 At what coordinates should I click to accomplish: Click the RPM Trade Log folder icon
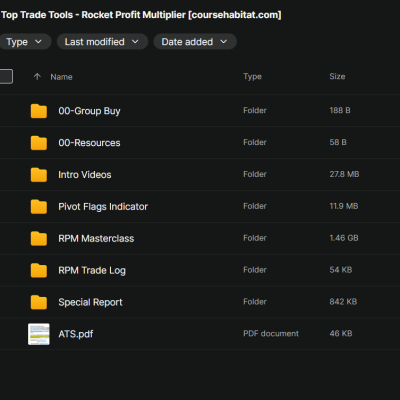[x=39, y=270]
